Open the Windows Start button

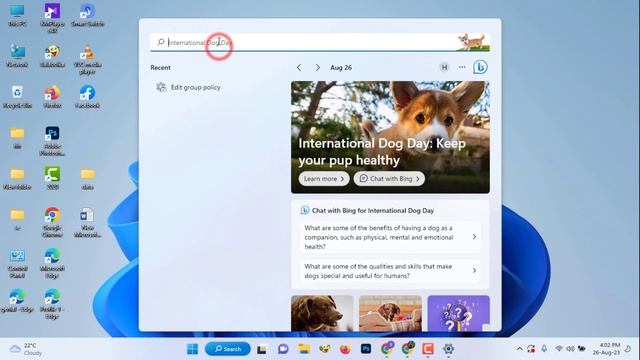[x=192, y=349]
